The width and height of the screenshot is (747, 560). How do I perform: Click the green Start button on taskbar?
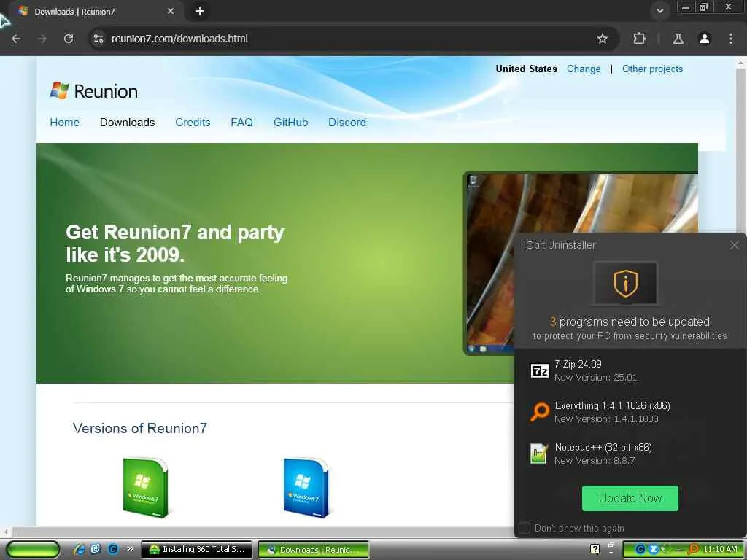point(33,549)
